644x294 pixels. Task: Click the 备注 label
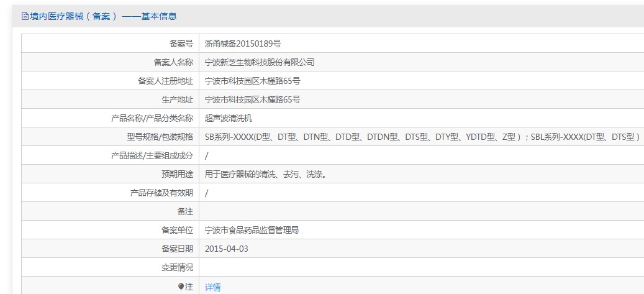coord(185,212)
